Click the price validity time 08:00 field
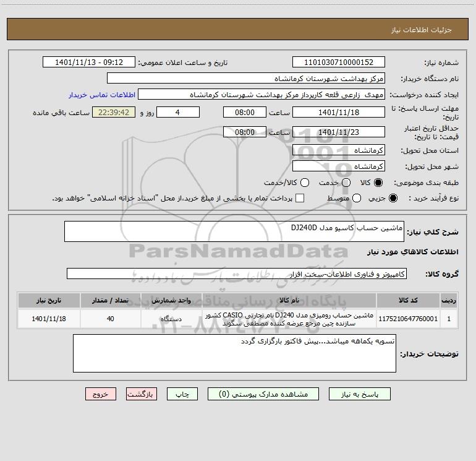 pos(245,132)
